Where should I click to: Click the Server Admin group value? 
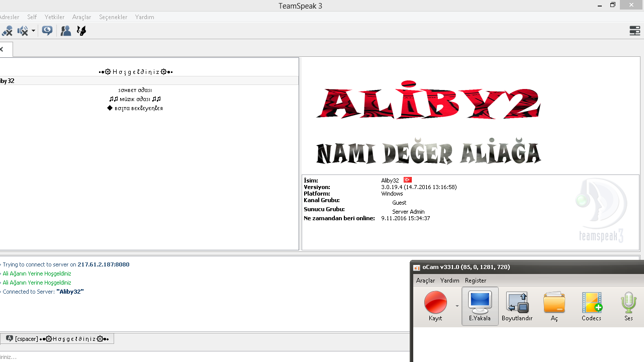(408, 212)
